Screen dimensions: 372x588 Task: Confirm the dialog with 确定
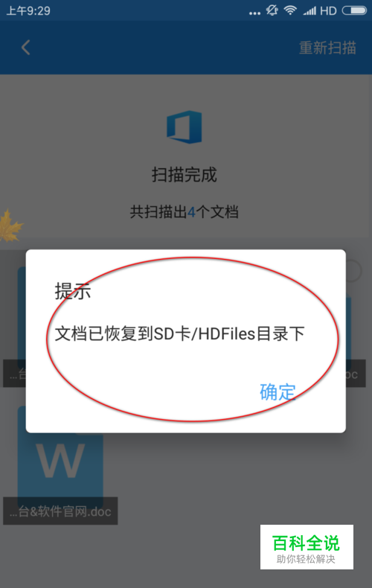click(278, 392)
